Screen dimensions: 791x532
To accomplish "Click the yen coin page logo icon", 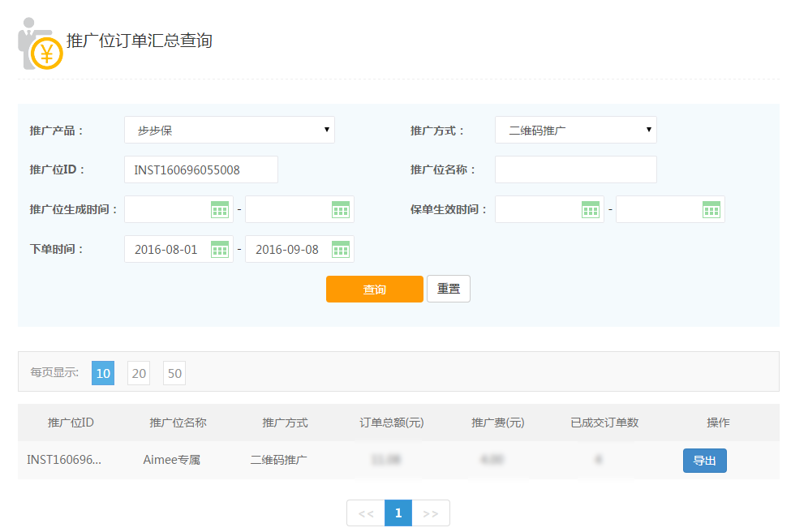I will point(45,53).
